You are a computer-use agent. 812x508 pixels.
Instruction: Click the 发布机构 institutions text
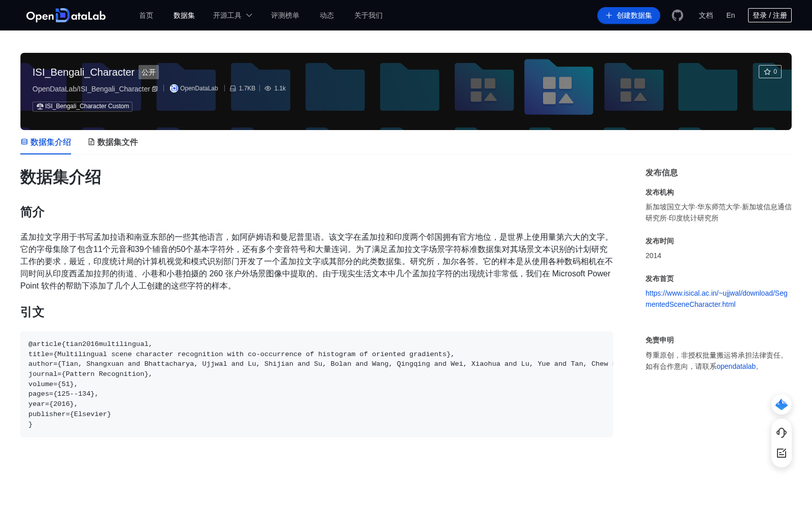[719, 212]
